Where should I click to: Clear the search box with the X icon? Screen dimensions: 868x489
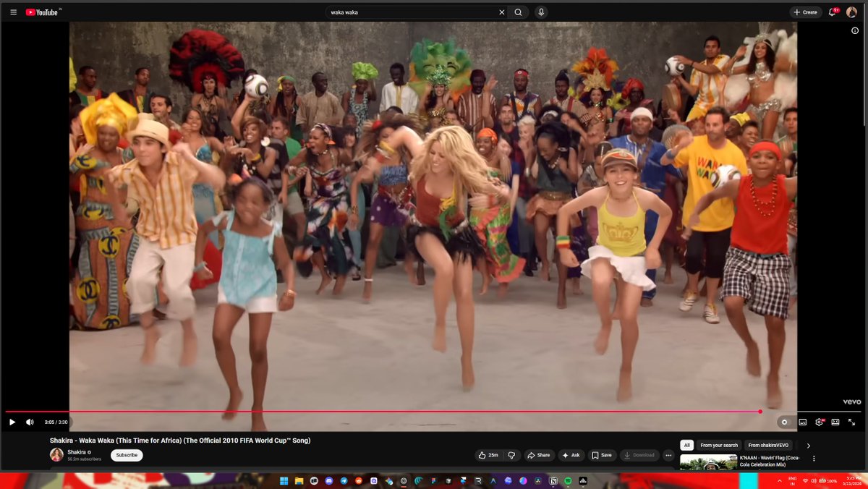pyautogui.click(x=502, y=12)
